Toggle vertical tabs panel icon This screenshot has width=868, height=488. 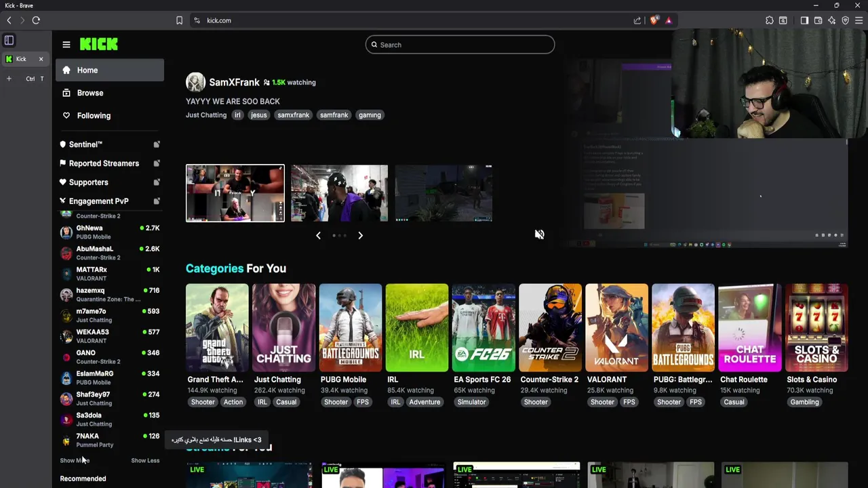click(x=9, y=40)
